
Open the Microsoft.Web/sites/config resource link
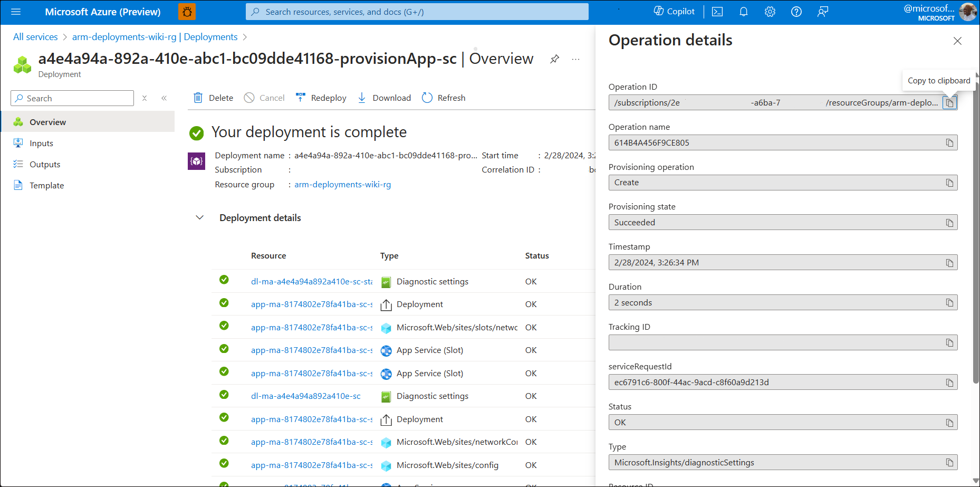click(312, 465)
